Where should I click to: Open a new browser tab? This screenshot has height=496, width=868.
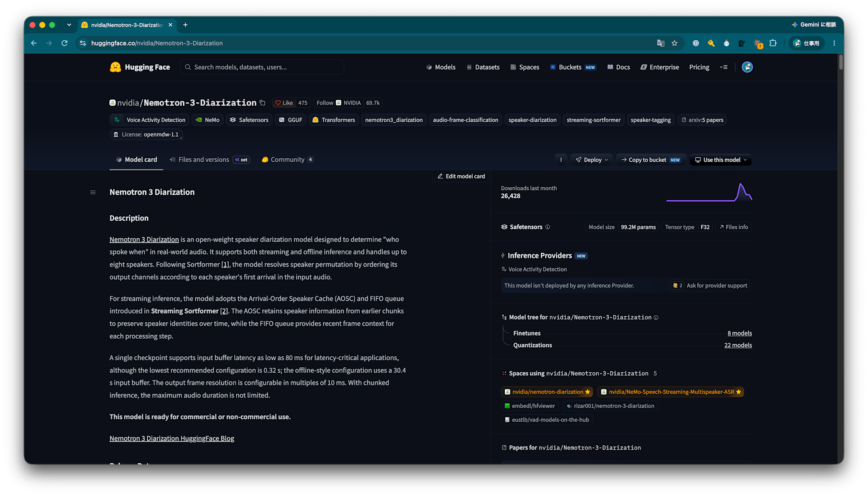coord(185,25)
